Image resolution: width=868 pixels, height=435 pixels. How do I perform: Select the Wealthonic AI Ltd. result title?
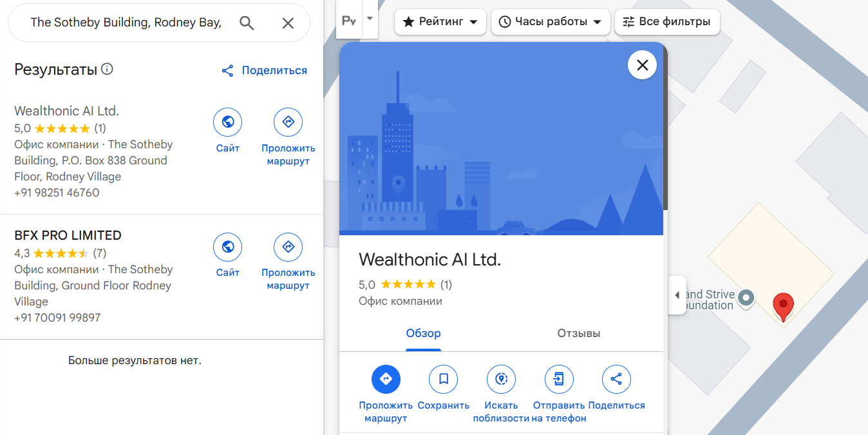click(67, 111)
